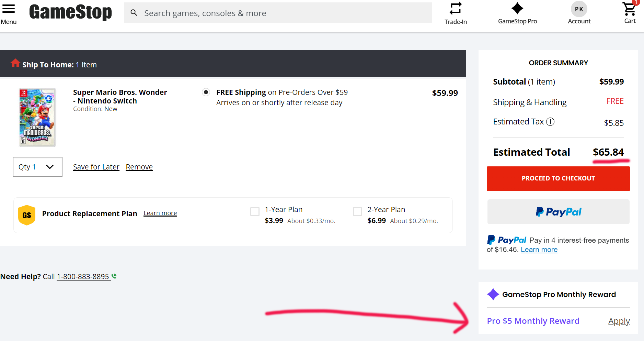Viewport: 644px width, 341px height.
Task: Click the red Ship To Home house icon
Action: (15, 63)
